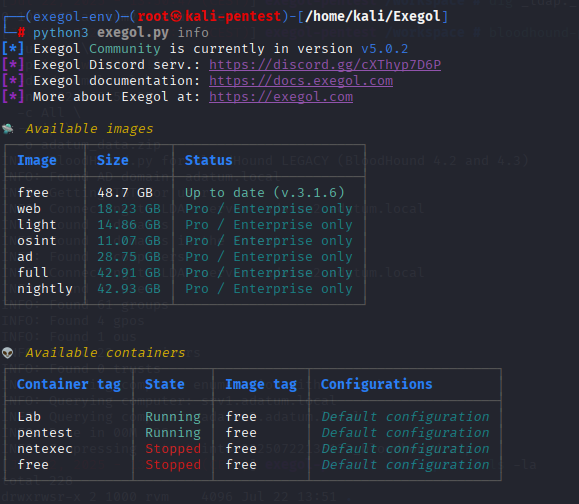This screenshot has width=579, height=504.
Task: Select the 'netexec' container tag
Action: (45, 449)
